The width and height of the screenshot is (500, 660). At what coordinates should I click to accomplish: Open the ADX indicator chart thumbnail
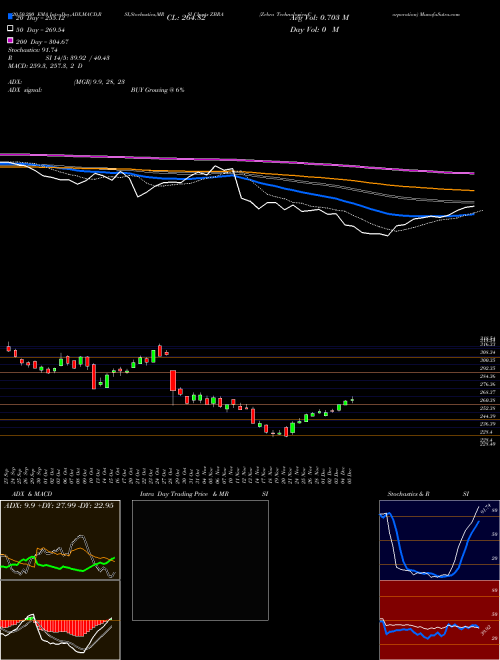(x=60, y=540)
